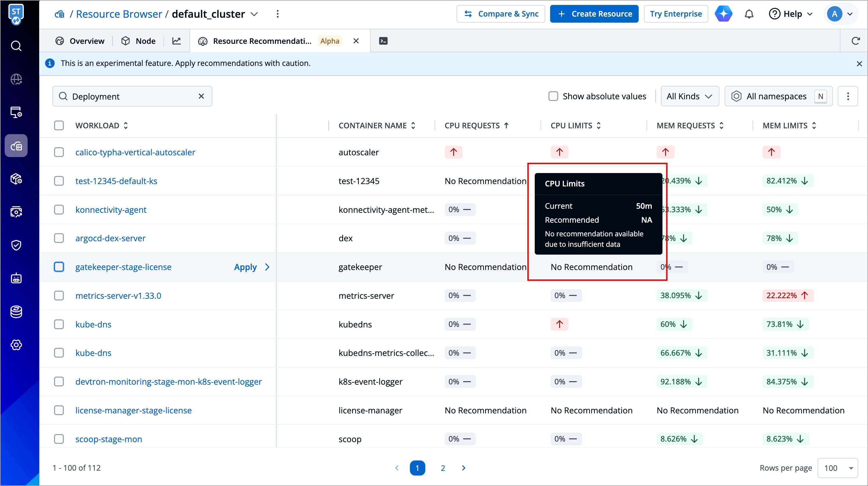Open the Rows per page dropdown

pyautogui.click(x=837, y=468)
